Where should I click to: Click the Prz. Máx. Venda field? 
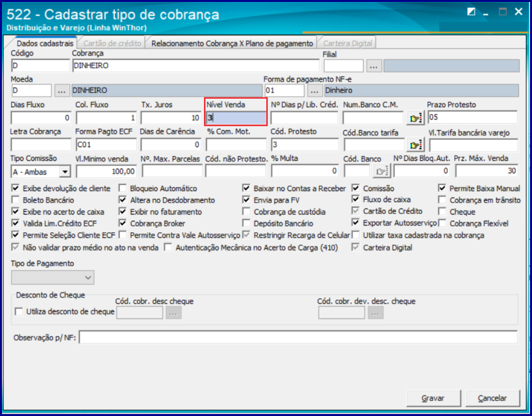[x=487, y=171]
